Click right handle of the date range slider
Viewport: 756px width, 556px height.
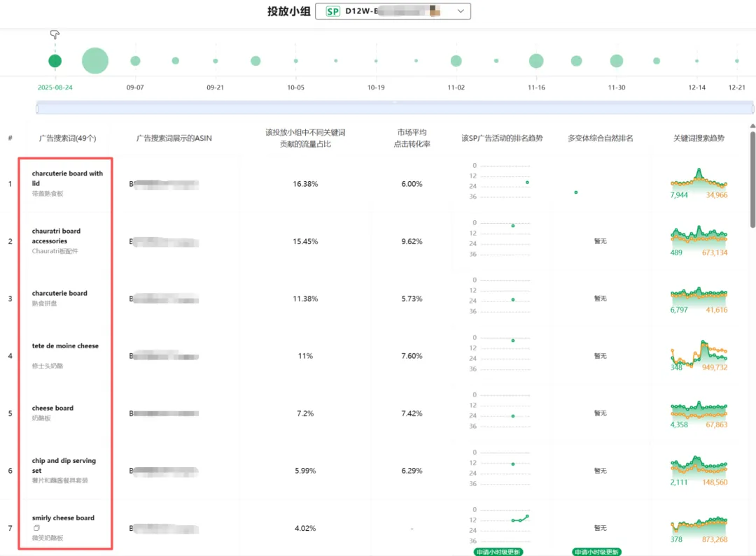coord(752,108)
